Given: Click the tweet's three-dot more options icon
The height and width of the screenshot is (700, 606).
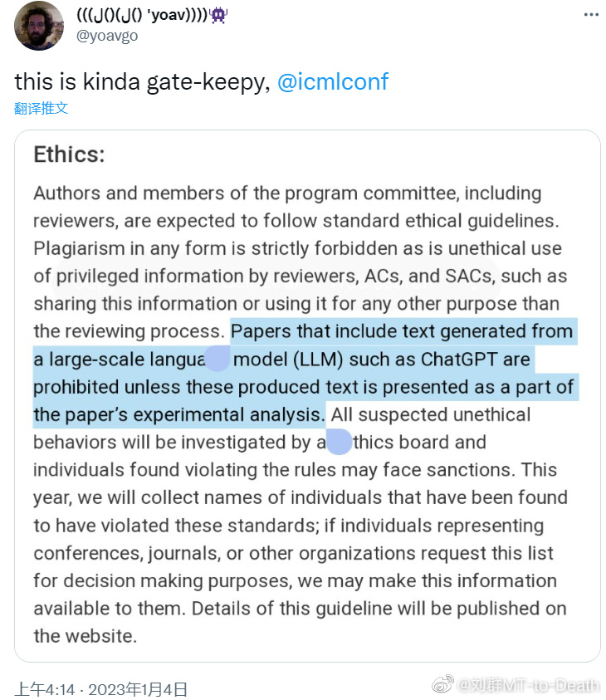Looking at the screenshot, I should pos(590,15).
